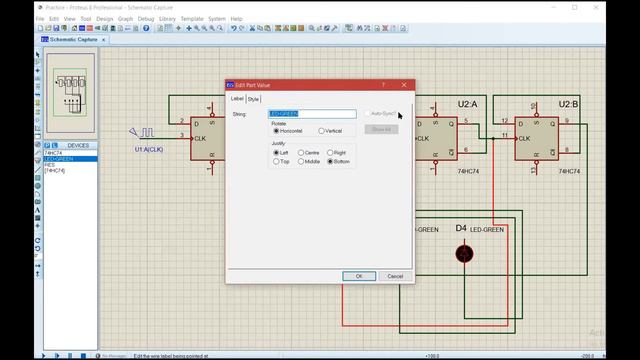Switch to the Label tab in dialog
This screenshot has width=640, height=360.
237,99
